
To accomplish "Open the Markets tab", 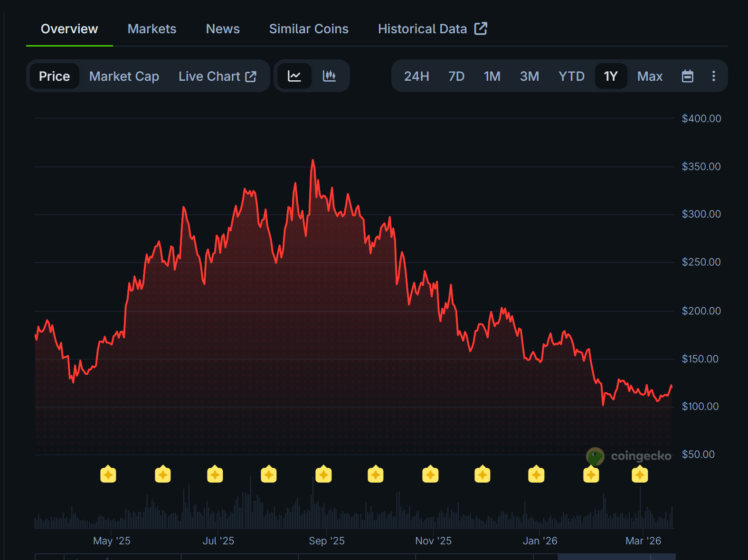I will (x=152, y=29).
